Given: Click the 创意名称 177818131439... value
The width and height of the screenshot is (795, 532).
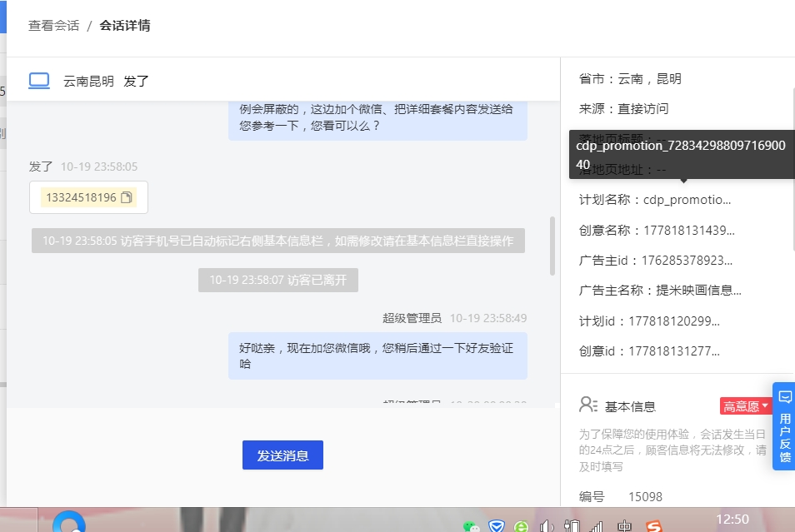Looking at the screenshot, I should click(689, 231).
